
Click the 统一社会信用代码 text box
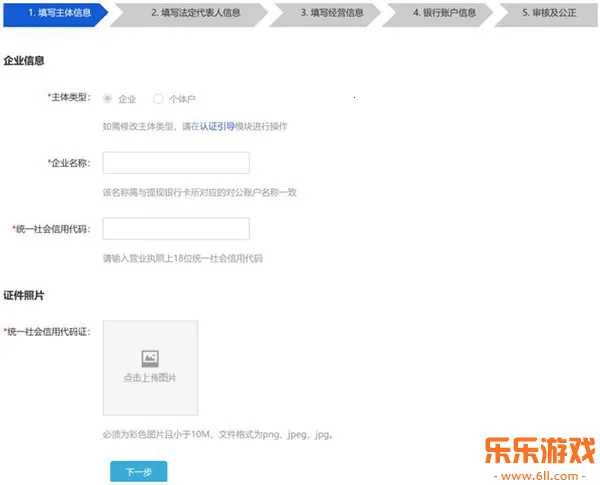coord(176,229)
